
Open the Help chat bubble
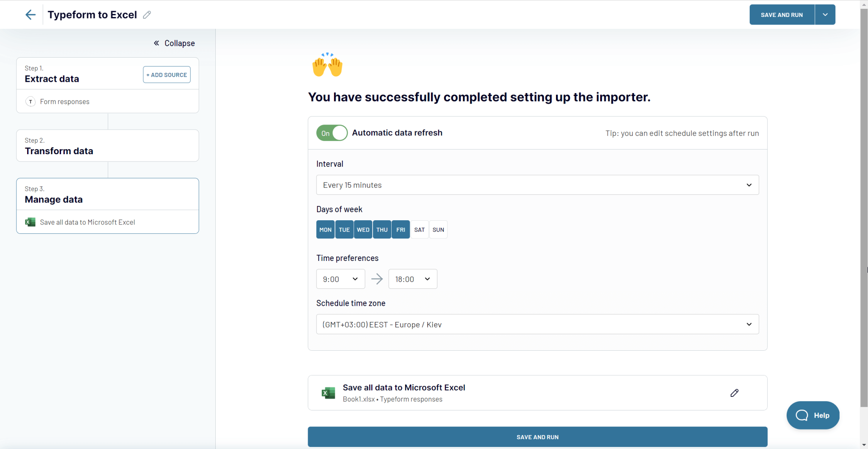pyautogui.click(x=812, y=415)
